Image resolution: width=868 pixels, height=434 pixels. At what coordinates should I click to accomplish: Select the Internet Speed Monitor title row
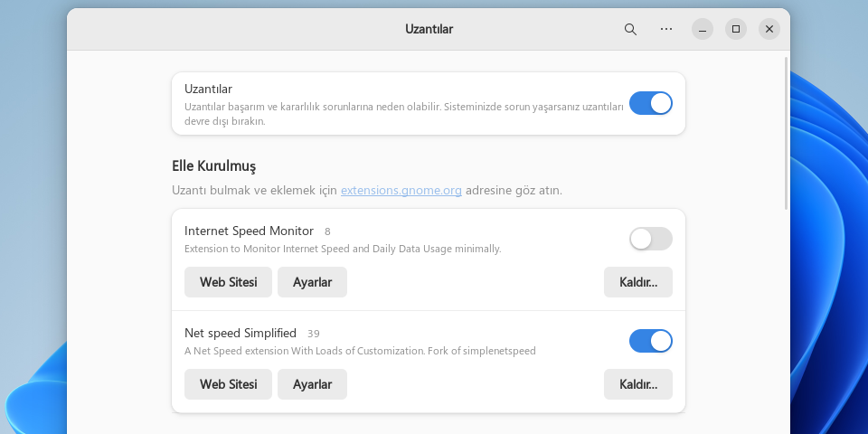[429, 239]
